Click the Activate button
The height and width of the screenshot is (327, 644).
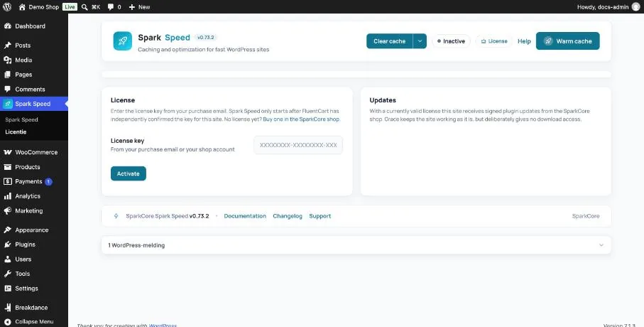128,173
